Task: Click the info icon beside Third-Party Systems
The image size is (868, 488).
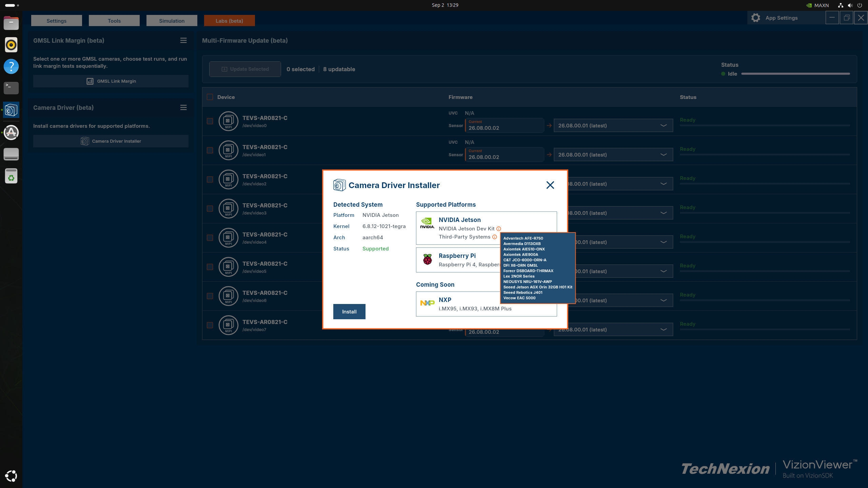Action: click(495, 237)
